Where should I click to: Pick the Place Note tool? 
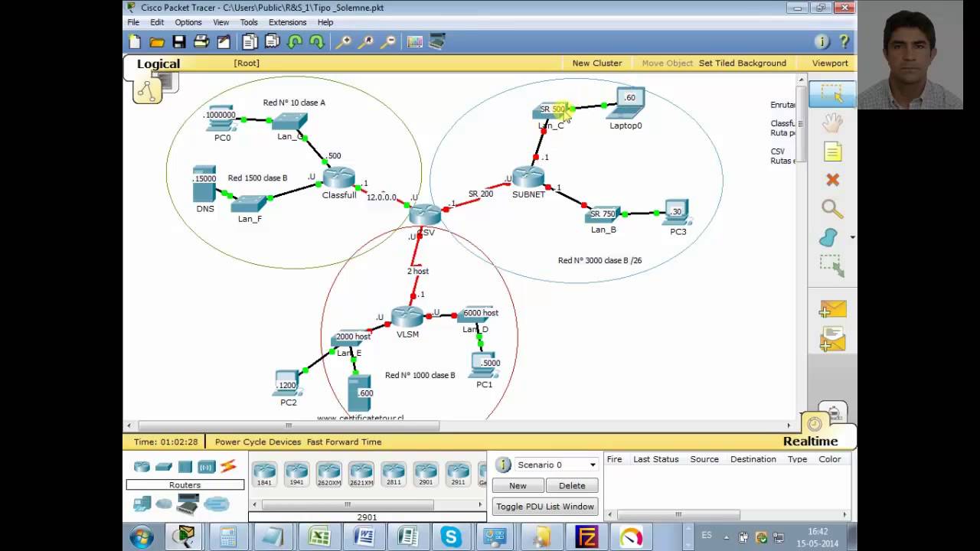(x=832, y=152)
